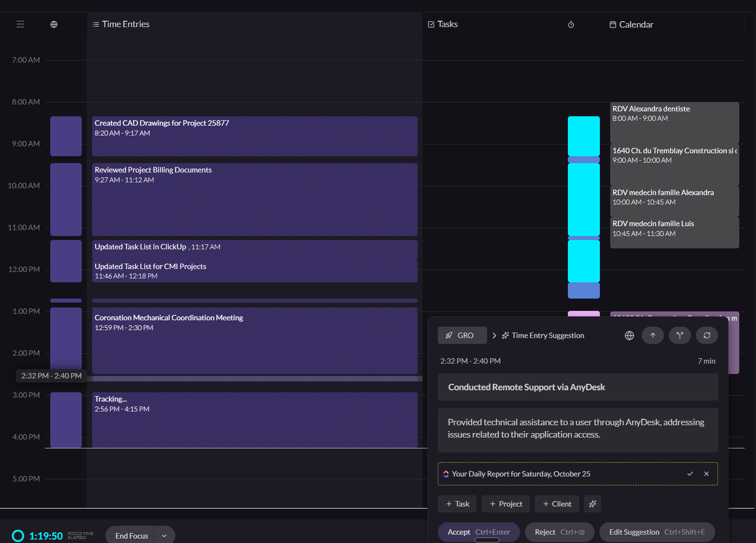Accept the time entry suggestion
Viewport: 756px width, 543px height.
point(478,532)
